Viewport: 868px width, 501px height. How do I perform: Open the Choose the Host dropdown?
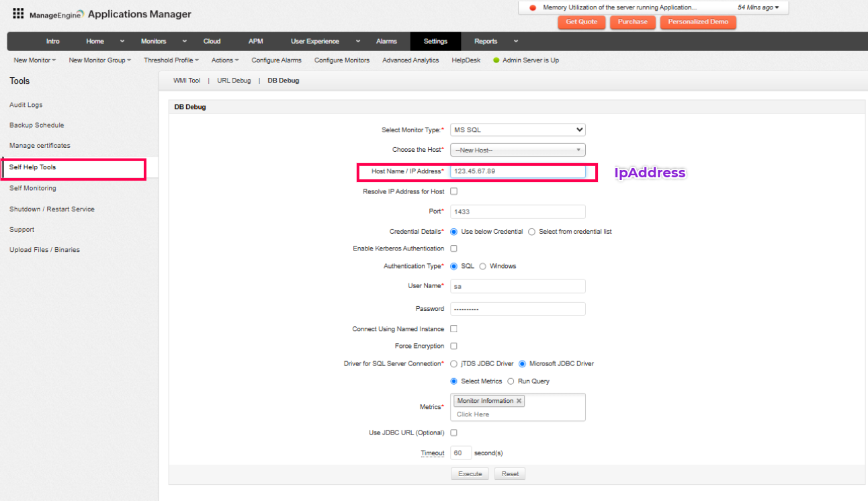(518, 150)
